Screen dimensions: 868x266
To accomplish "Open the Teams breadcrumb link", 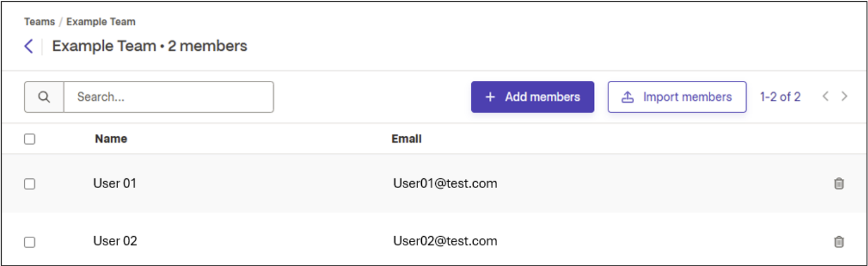I will 40,22.
